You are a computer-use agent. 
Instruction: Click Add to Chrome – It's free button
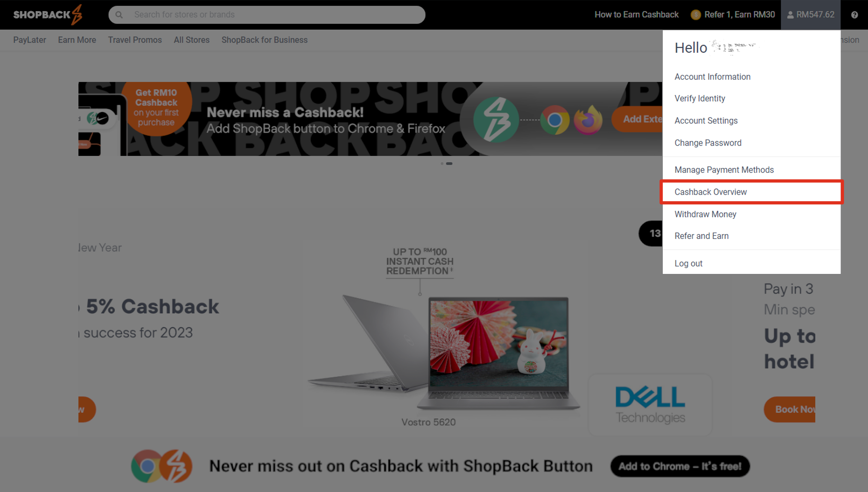click(680, 466)
